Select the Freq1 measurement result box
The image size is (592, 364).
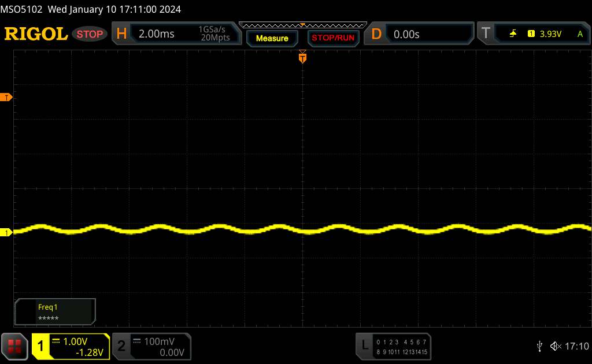[x=55, y=312]
